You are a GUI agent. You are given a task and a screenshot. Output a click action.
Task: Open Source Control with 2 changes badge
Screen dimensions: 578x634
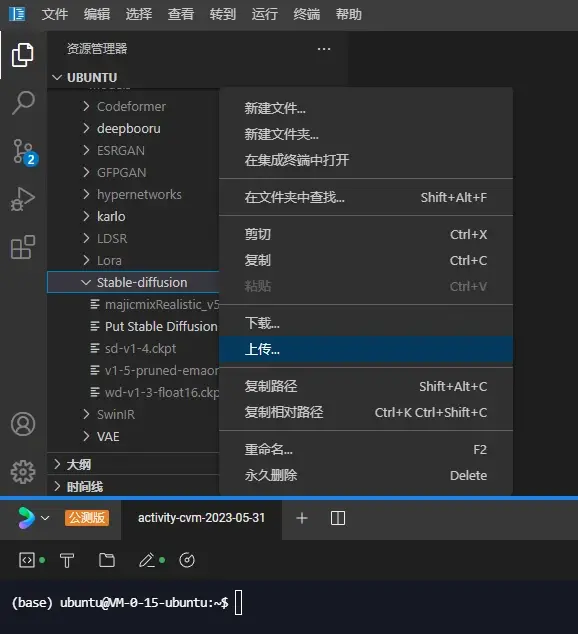click(23, 152)
